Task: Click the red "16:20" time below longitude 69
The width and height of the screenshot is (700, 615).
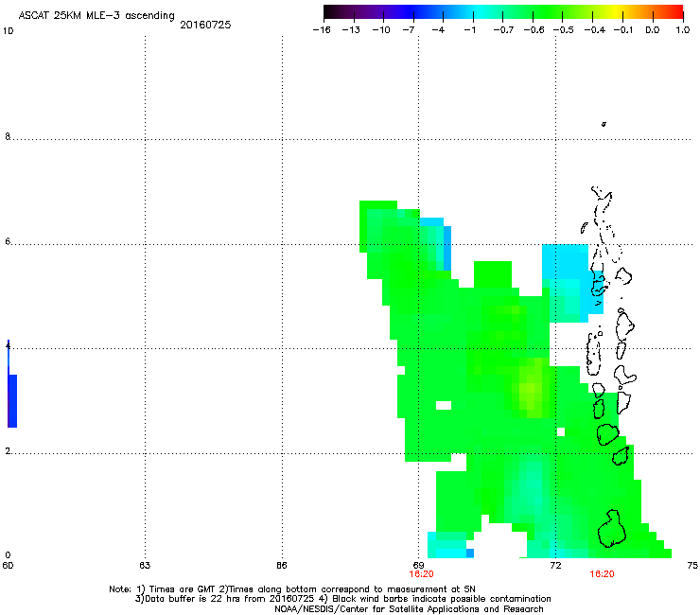Action: [x=422, y=574]
